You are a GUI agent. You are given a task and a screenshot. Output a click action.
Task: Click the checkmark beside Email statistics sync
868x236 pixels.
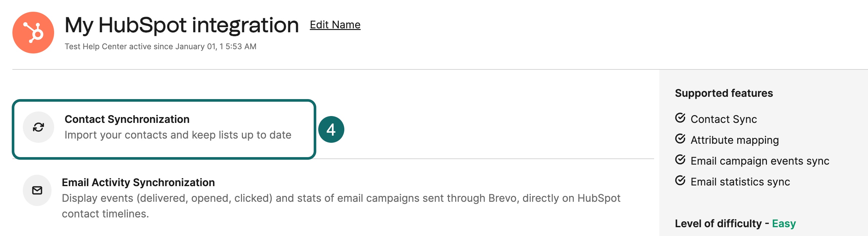[x=681, y=182]
